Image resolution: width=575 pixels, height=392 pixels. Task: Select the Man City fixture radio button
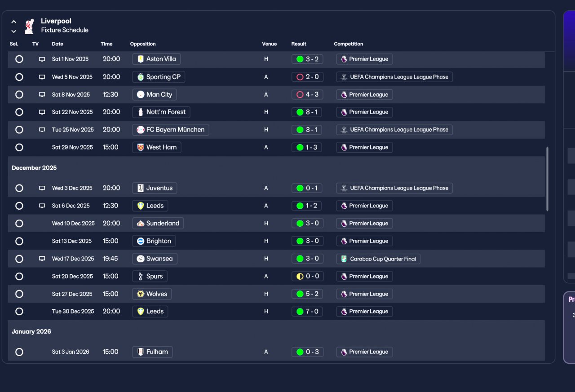point(19,94)
